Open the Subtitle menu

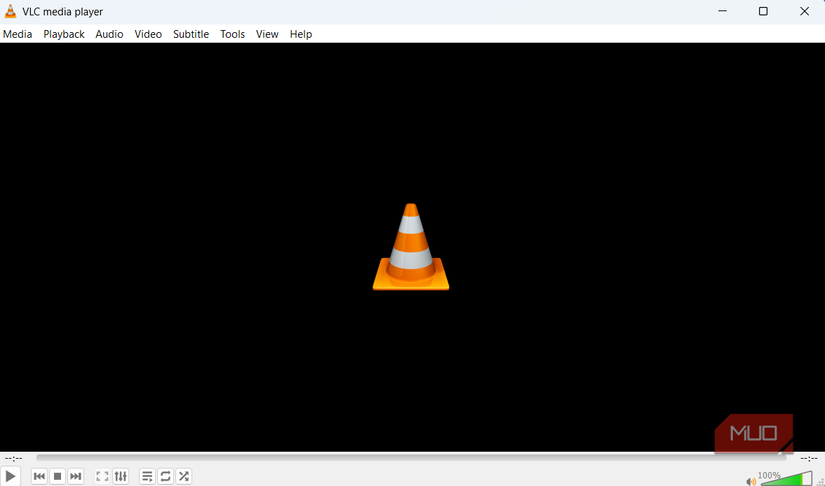[x=191, y=34]
